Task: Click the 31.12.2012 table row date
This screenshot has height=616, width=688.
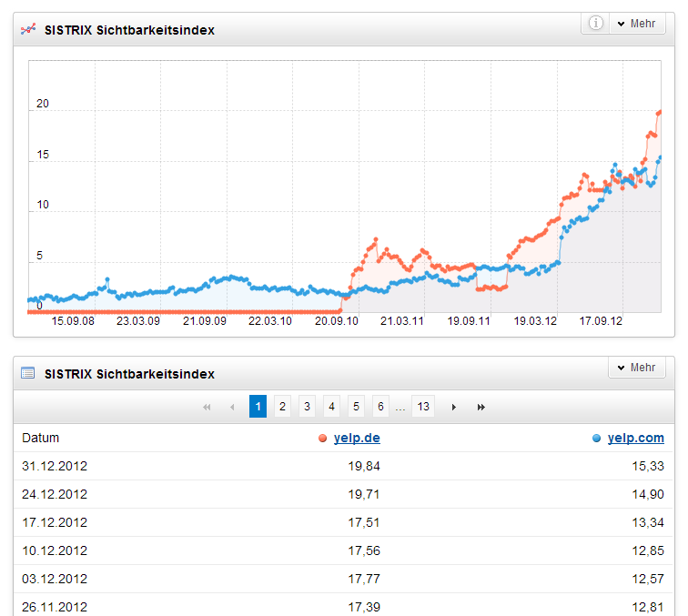Action: coord(55,467)
